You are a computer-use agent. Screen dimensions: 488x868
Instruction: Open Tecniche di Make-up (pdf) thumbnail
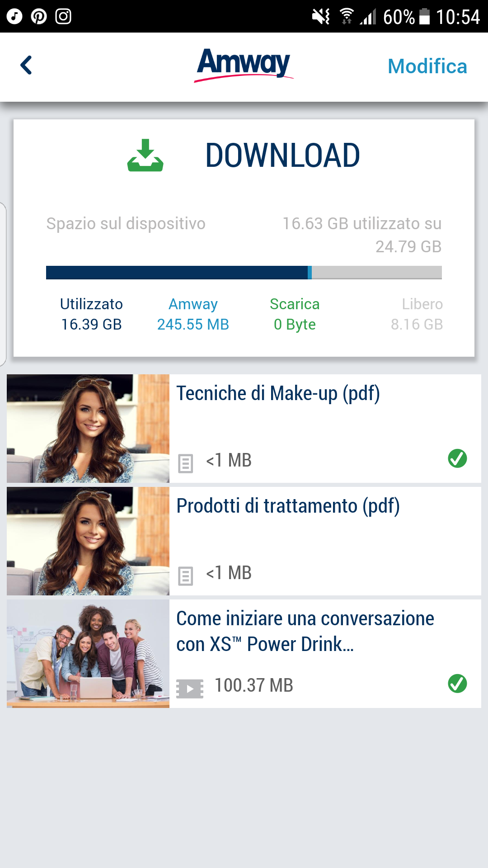[x=88, y=429]
